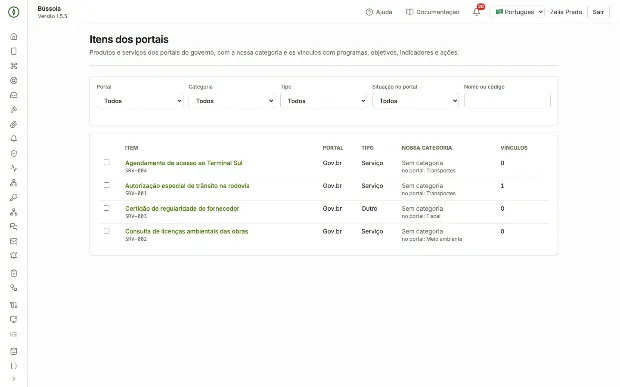Open Autorização especial de trânsito na rodovia

(x=187, y=186)
